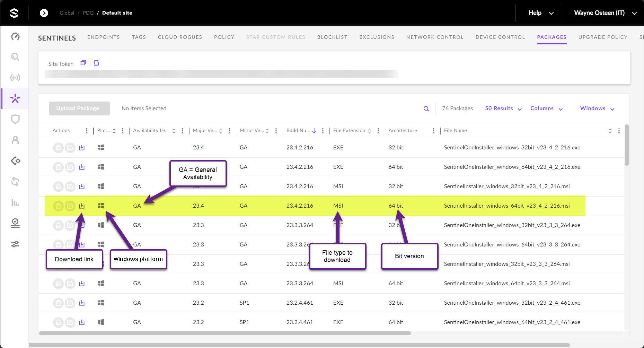The width and height of the screenshot is (644, 348).
Task: Click the horizontal table scrollbar
Action: pyautogui.click(x=225, y=333)
